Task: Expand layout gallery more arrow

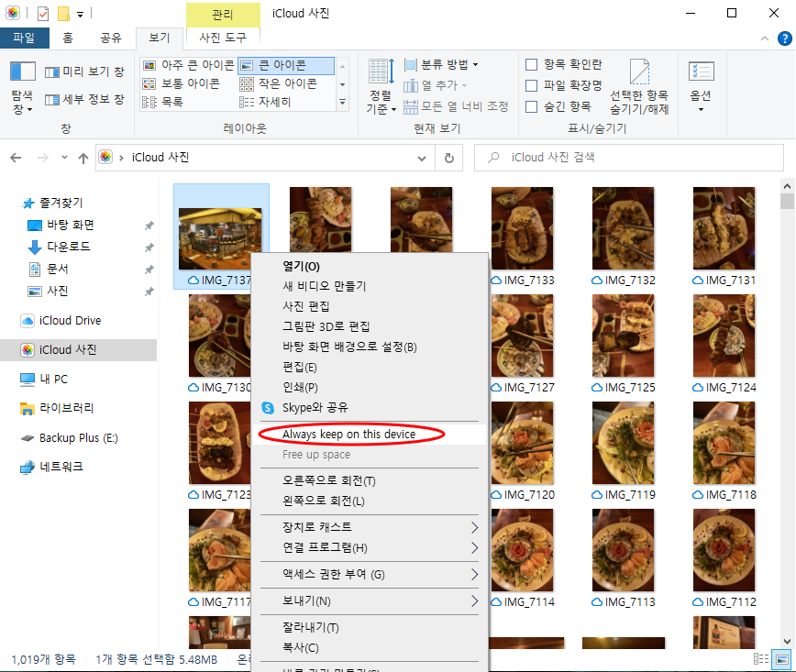Action: (x=343, y=103)
